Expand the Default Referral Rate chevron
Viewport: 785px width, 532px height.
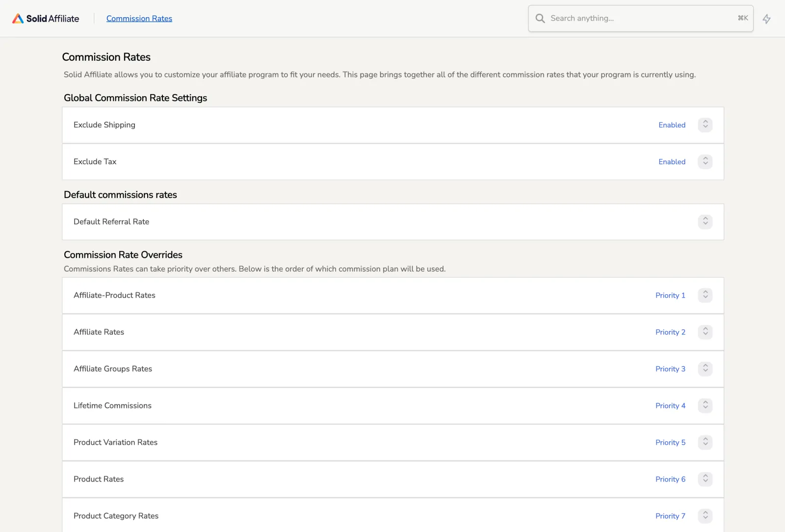(705, 222)
